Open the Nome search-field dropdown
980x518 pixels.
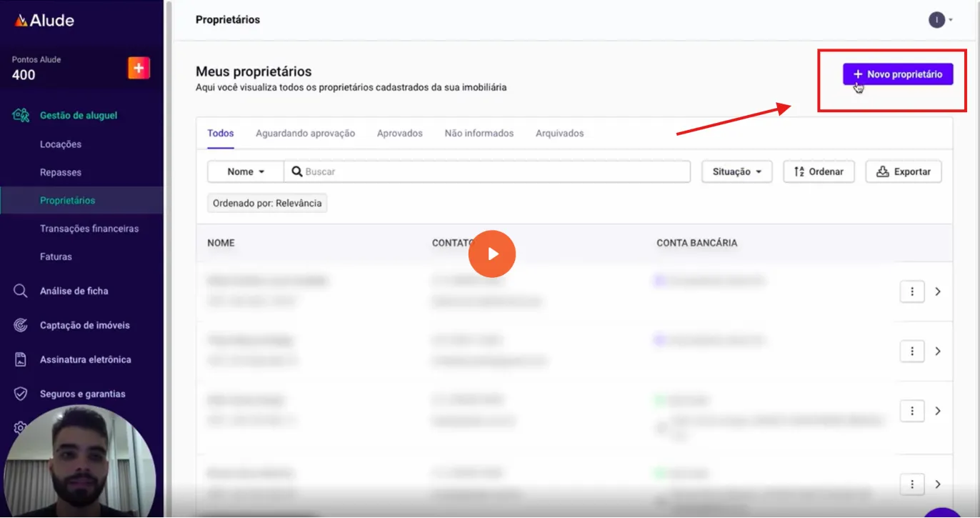click(246, 171)
